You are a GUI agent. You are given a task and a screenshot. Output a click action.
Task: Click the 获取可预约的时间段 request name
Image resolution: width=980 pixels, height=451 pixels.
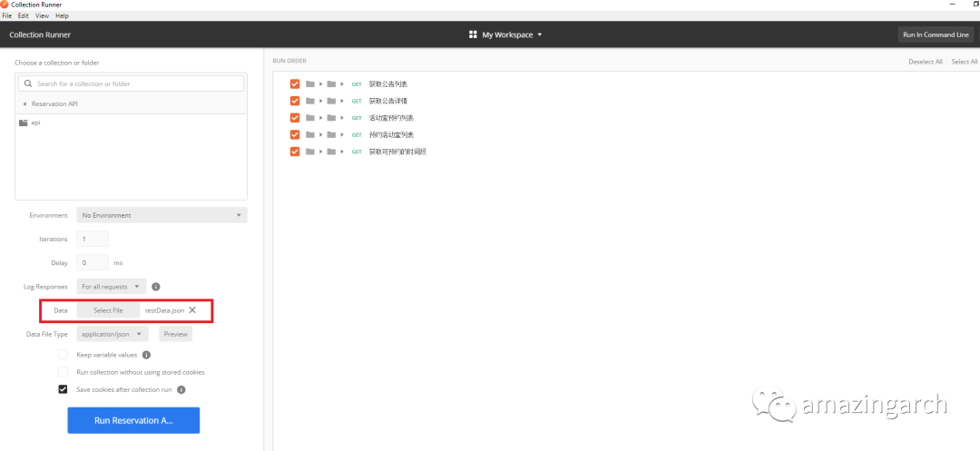pos(397,152)
